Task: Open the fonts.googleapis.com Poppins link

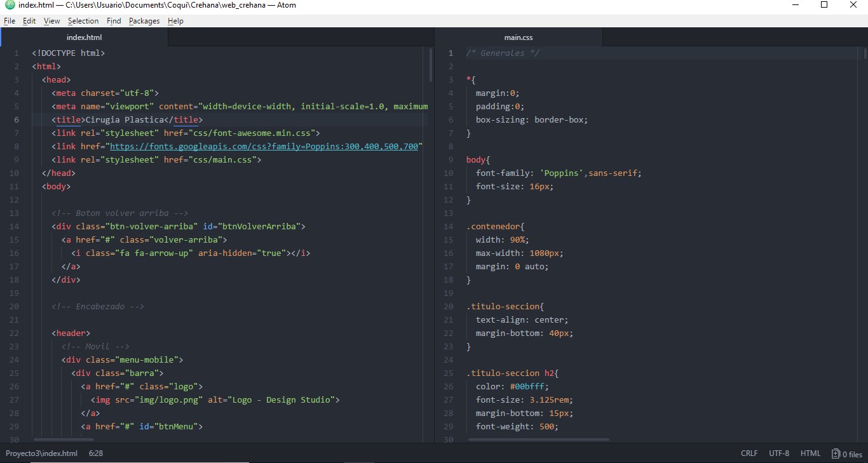Action: (x=264, y=147)
